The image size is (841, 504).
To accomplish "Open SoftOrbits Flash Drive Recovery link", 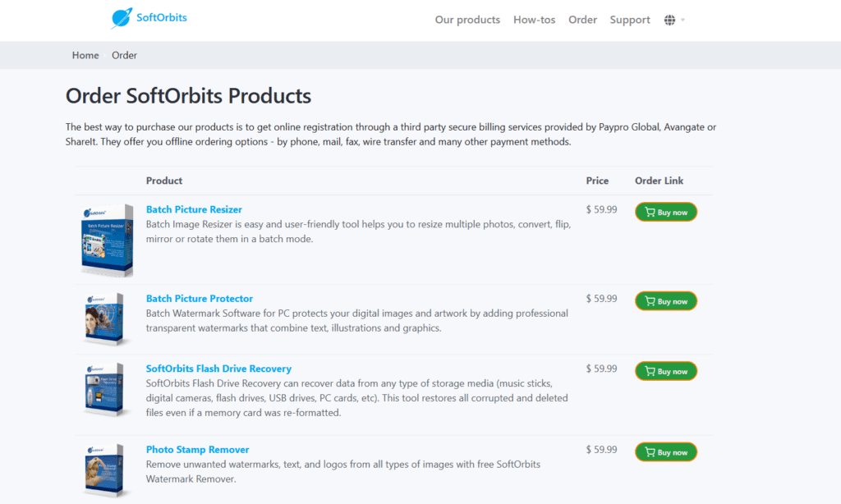I will coord(218,369).
